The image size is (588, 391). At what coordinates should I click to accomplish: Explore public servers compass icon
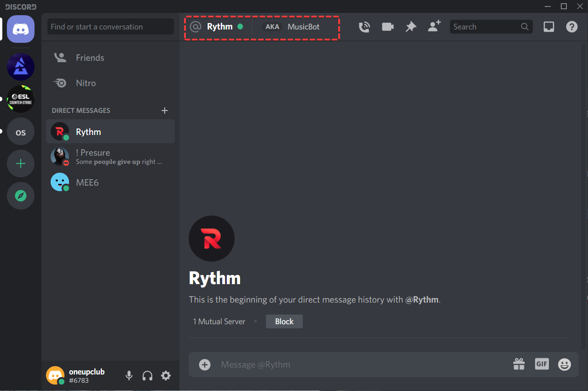(21, 196)
